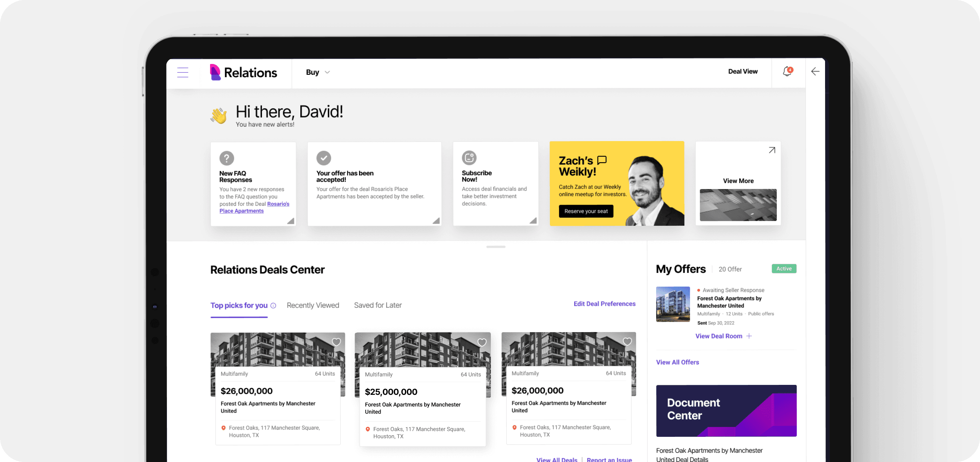Click the info icon beside Top picks

coord(273,306)
